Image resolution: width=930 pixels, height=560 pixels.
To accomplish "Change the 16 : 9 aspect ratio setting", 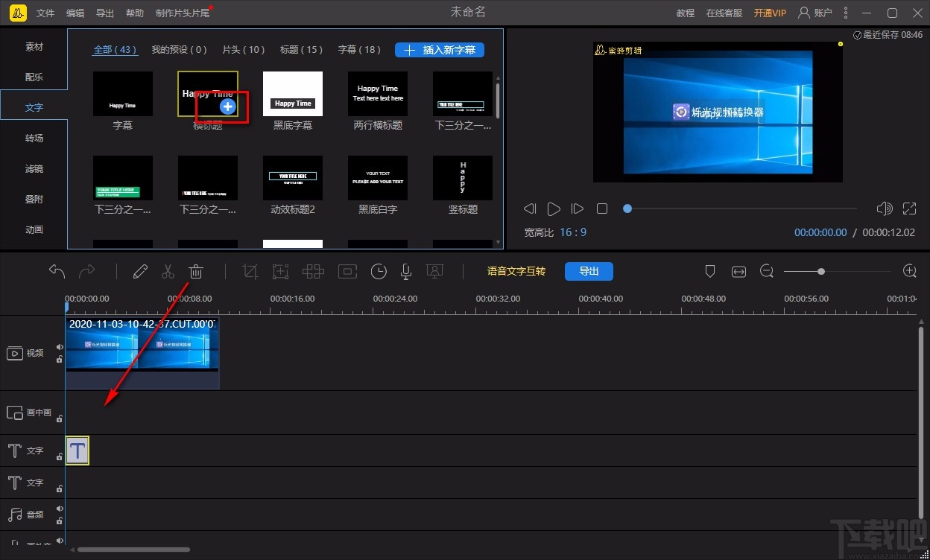I will point(573,232).
